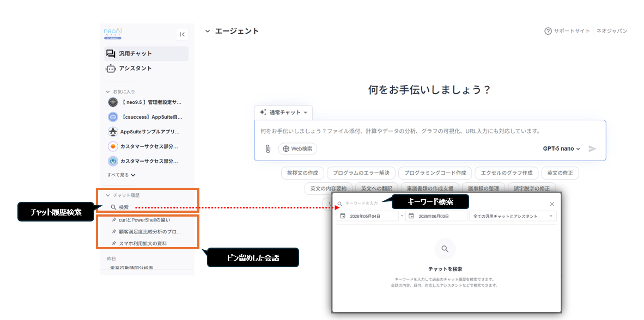This screenshot has width=644, height=320.
Task: Click キーワードを入力 field in search popup
Action: [x=361, y=204]
